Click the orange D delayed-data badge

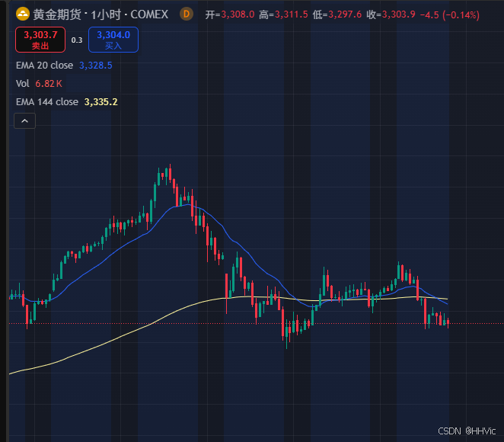tap(187, 14)
